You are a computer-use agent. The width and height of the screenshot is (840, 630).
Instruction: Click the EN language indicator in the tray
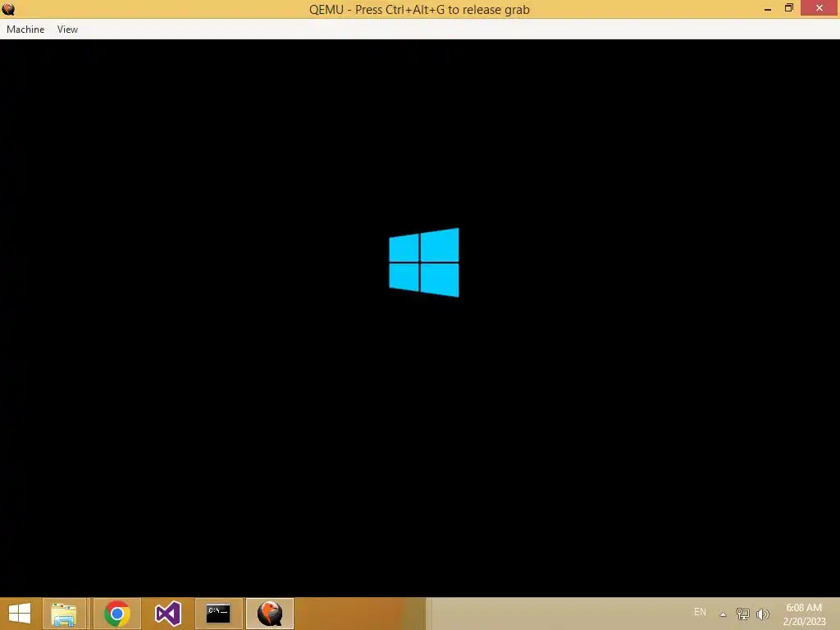pos(700,612)
